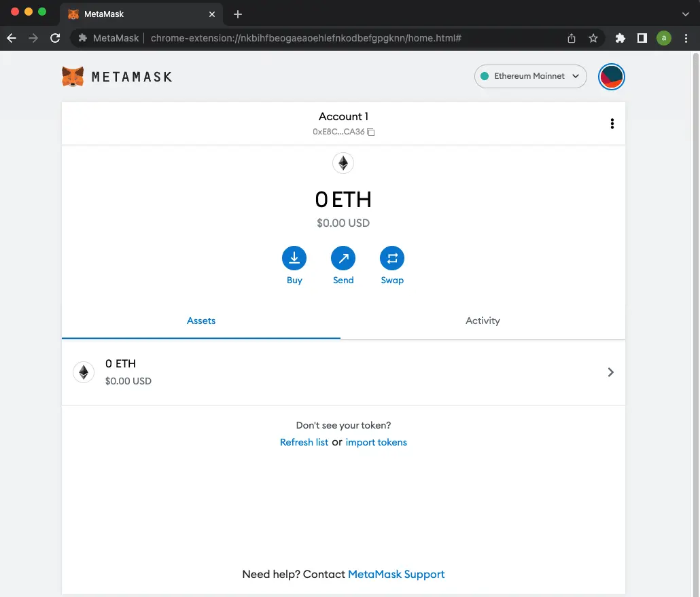The image size is (700, 597).
Task: Click the page vertical scrollbar
Action: (695, 324)
